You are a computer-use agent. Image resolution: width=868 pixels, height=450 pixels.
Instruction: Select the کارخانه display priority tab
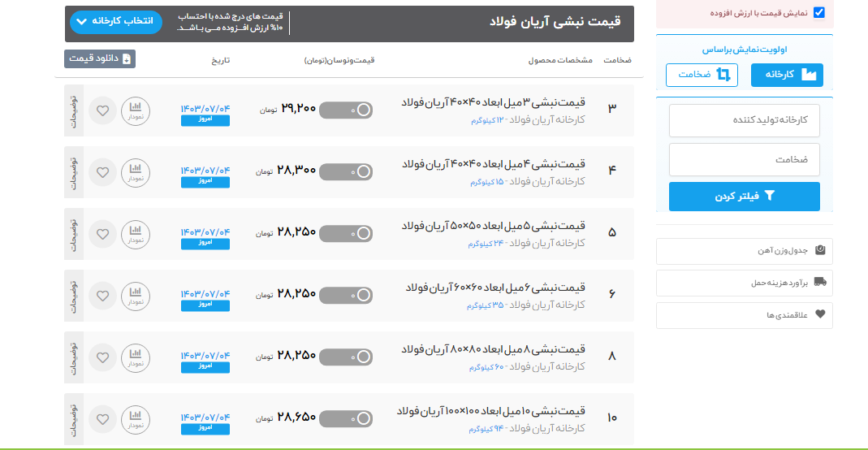coord(787,75)
